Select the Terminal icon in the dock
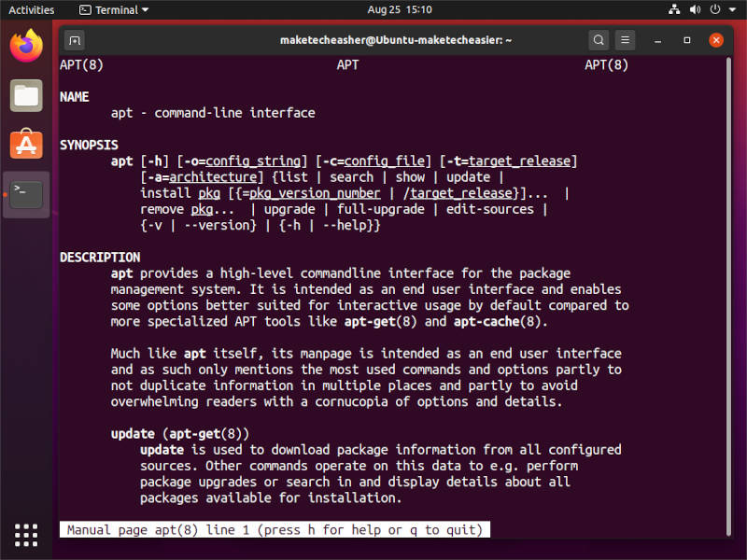Viewport: 747px width, 560px height. click(x=25, y=196)
